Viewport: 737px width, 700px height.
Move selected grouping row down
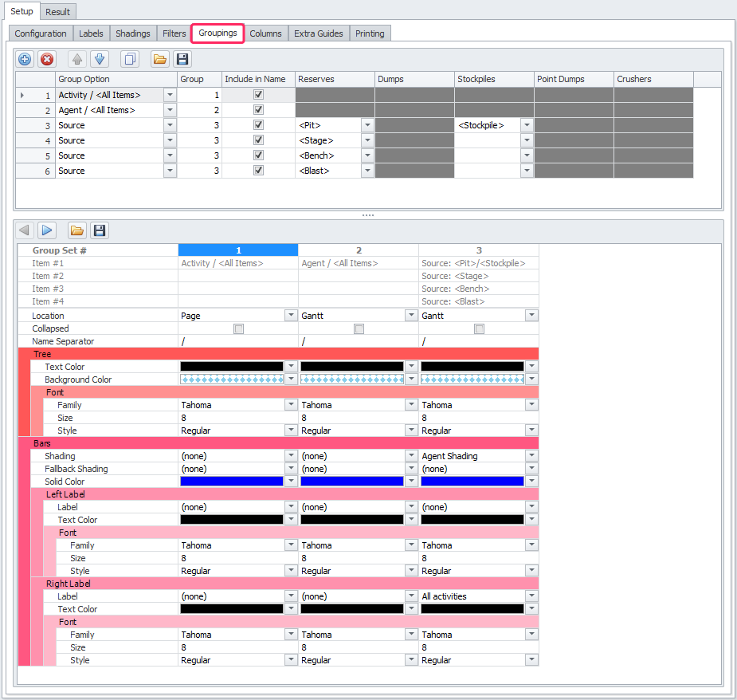coord(100,59)
